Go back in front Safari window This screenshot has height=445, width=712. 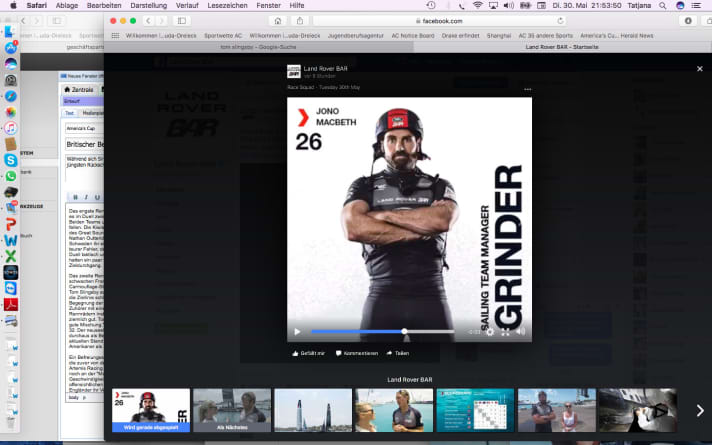tap(148, 21)
